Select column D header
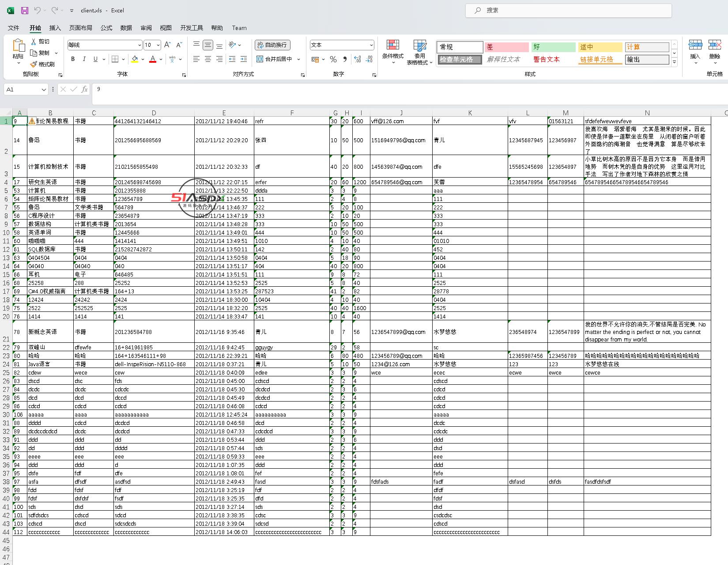The image size is (728, 565). 154,113
